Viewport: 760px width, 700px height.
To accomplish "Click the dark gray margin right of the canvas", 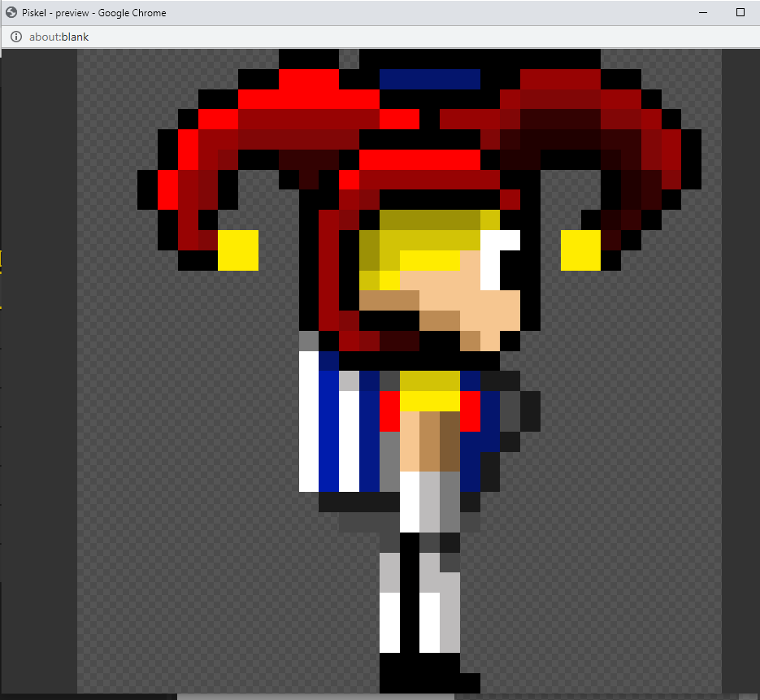I will 740,366.
